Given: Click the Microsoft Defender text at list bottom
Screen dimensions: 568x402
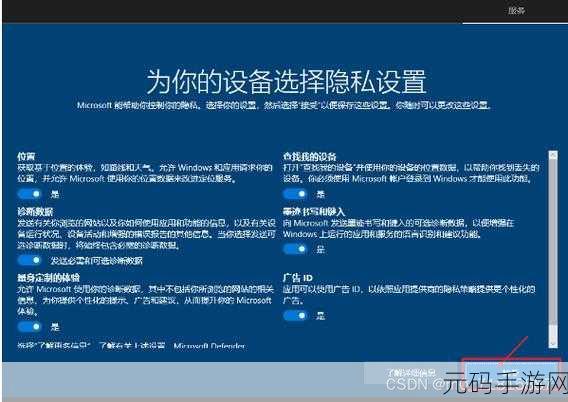Looking at the screenshot, I should [209, 346].
